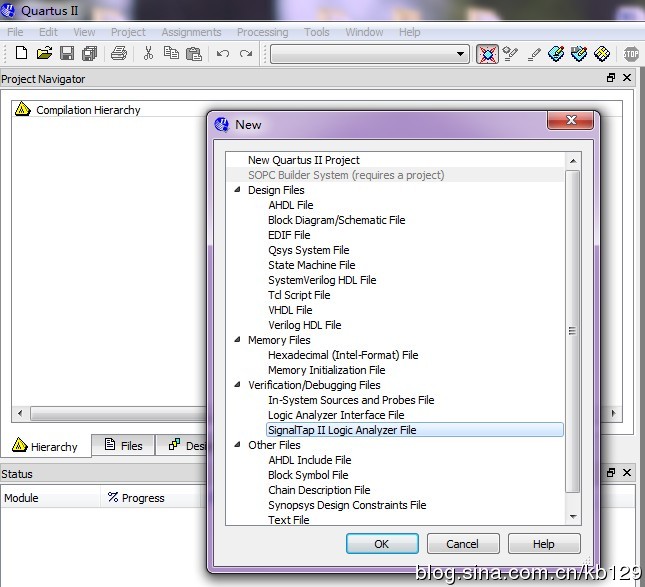Click the Print toolbar icon
645x587 pixels.
pos(119,53)
